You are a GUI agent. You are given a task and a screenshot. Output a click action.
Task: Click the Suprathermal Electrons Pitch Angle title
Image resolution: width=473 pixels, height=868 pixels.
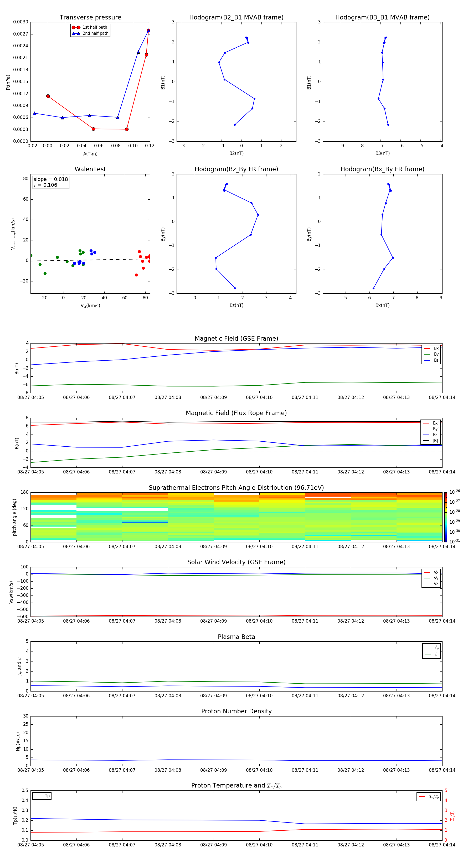236,488
